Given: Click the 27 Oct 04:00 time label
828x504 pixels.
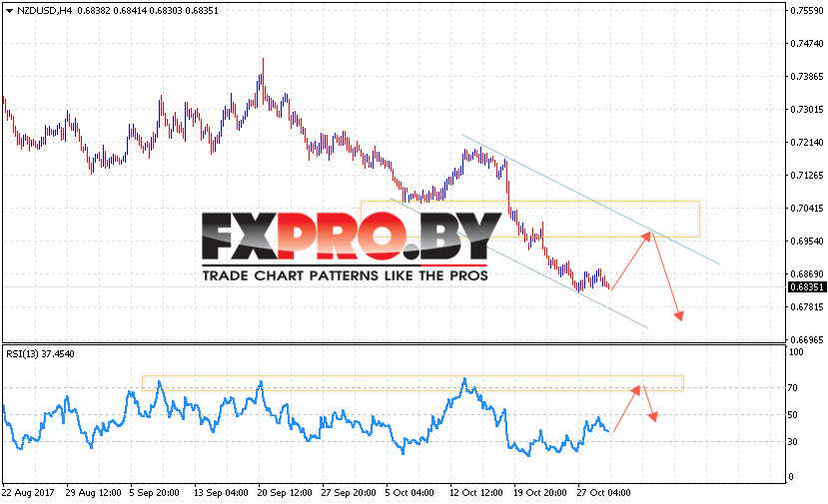Looking at the screenshot, I should coord(603,493).
